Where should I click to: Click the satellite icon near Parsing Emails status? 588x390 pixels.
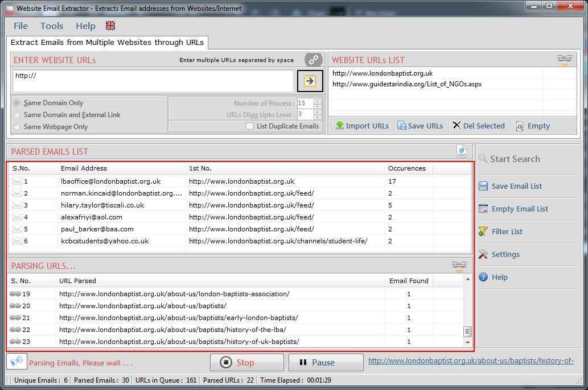coord(17,362)
